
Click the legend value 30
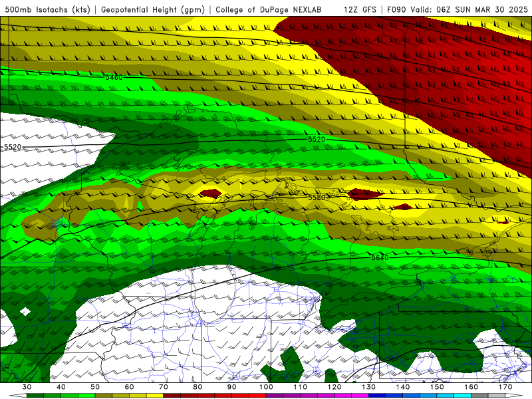click(27, 387)
